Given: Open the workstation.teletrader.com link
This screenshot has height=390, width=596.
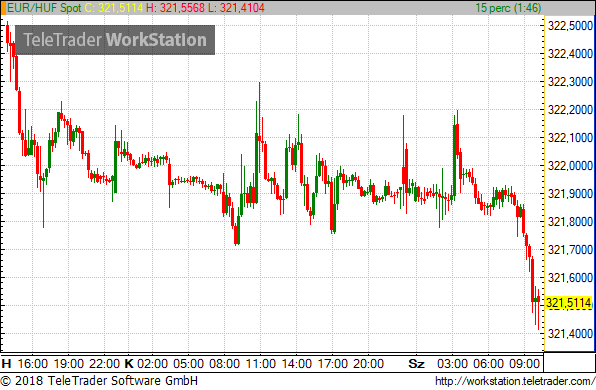Looking at the screenshot, I should pos(515,381).
